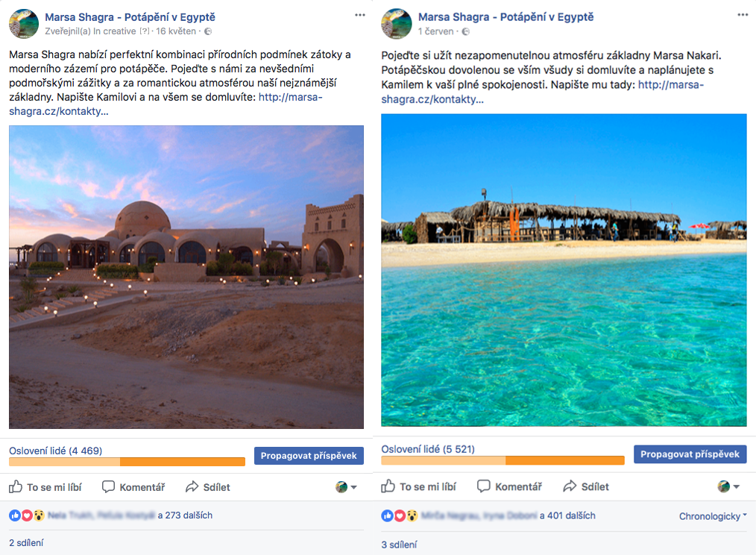Image resolution: width=756 pixels, height=555 pixels.
Task: Open the right post's identity selector dropdown
Action: [x=728, y=486]
